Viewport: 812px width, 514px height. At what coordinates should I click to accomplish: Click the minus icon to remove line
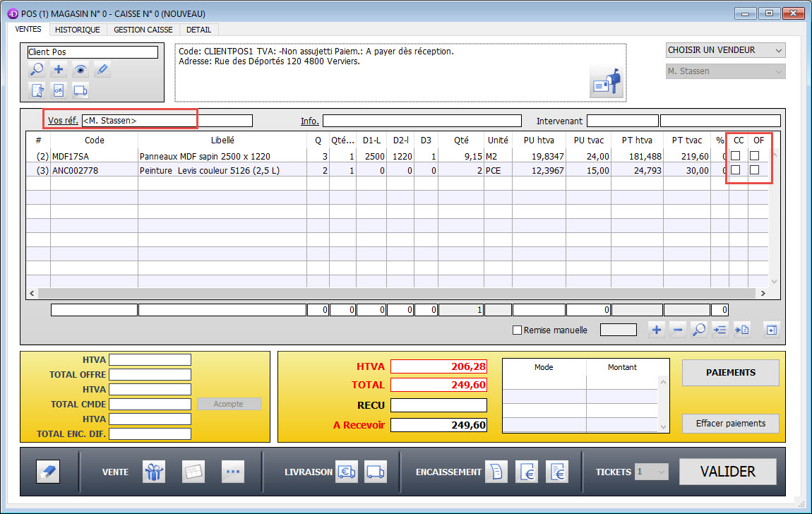[x=678, y=330]
